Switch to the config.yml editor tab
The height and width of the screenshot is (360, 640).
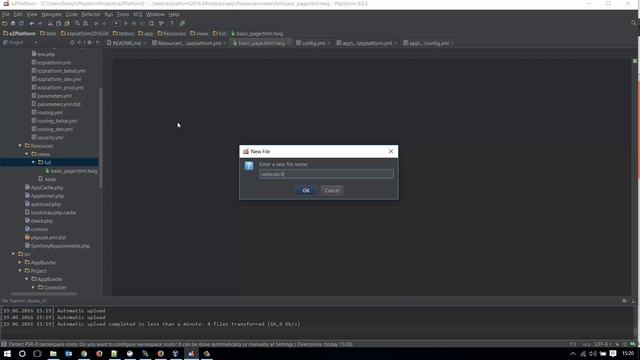(x=313, y=43)
